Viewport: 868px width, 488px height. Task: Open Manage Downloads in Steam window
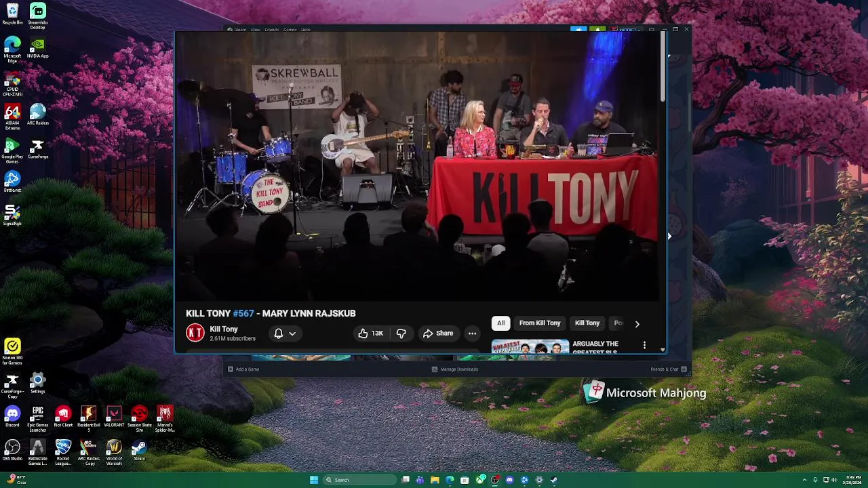pyautogui.click(x=455, y=369)
